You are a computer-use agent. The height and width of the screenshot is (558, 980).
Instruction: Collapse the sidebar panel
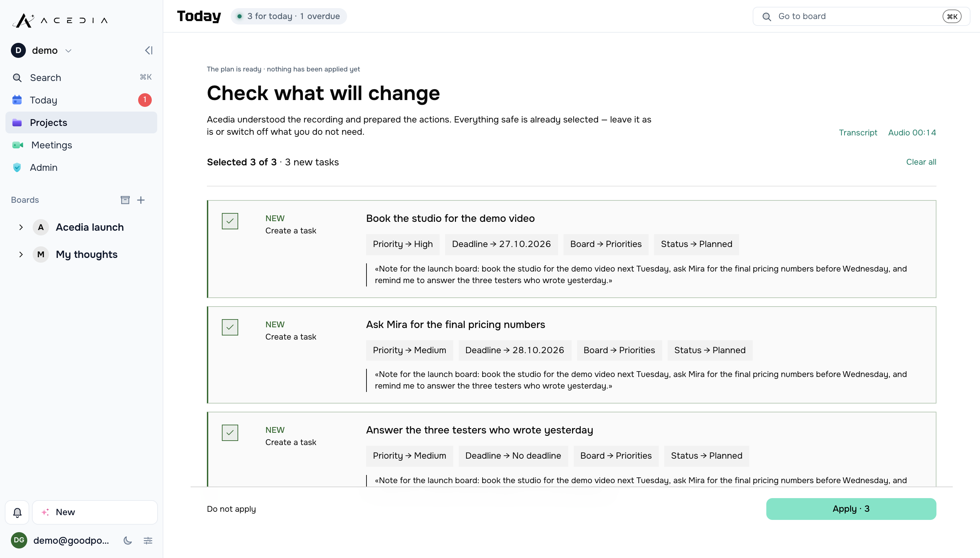[x=149, y=51]
